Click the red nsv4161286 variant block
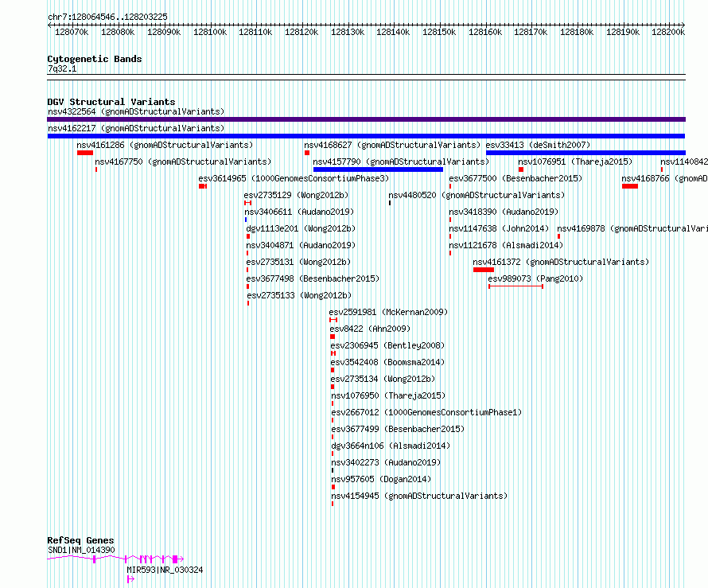This screenshot has height=588, width=708. (85, 153)
